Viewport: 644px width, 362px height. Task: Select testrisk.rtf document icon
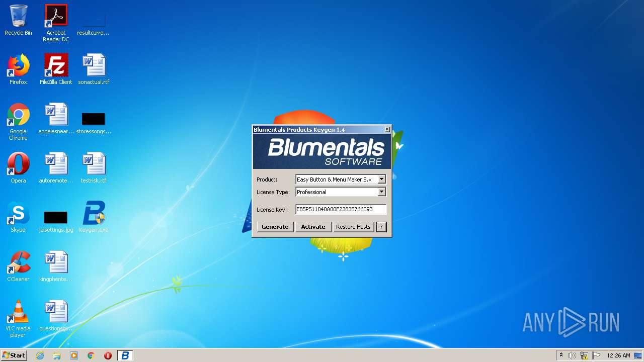tap(94, 168)
